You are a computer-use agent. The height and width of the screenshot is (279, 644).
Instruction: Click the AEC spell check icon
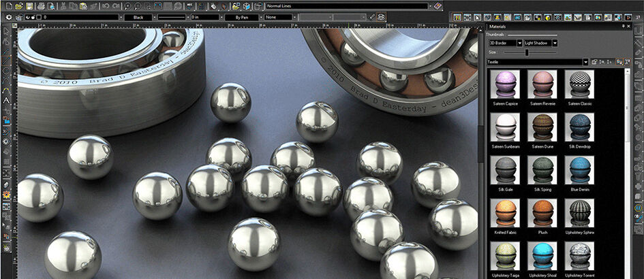click(x=189, y=6)
